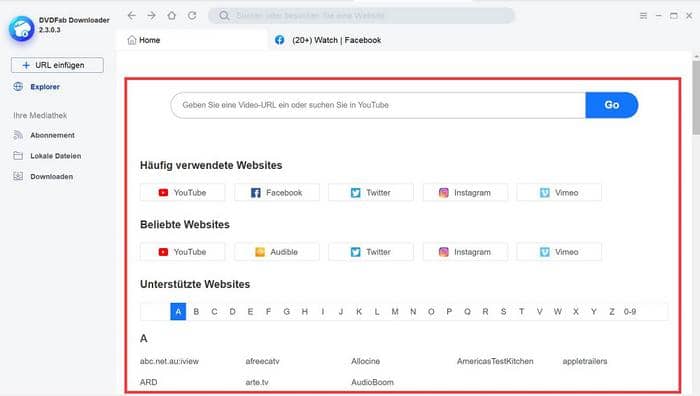The height and width of the screenshot is (396, 700).
Task: Select letter Y in the alphabet filter
Action: 593,312
